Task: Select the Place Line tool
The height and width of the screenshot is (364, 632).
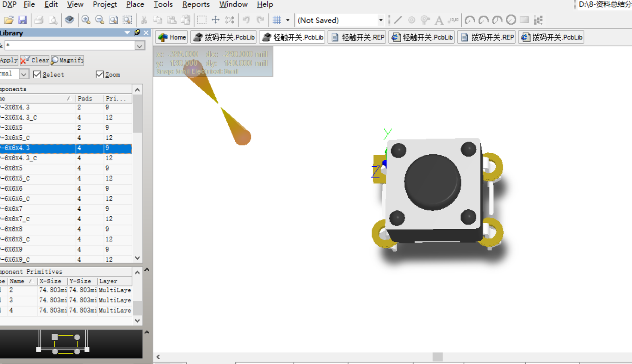Action: pos(398,20)
